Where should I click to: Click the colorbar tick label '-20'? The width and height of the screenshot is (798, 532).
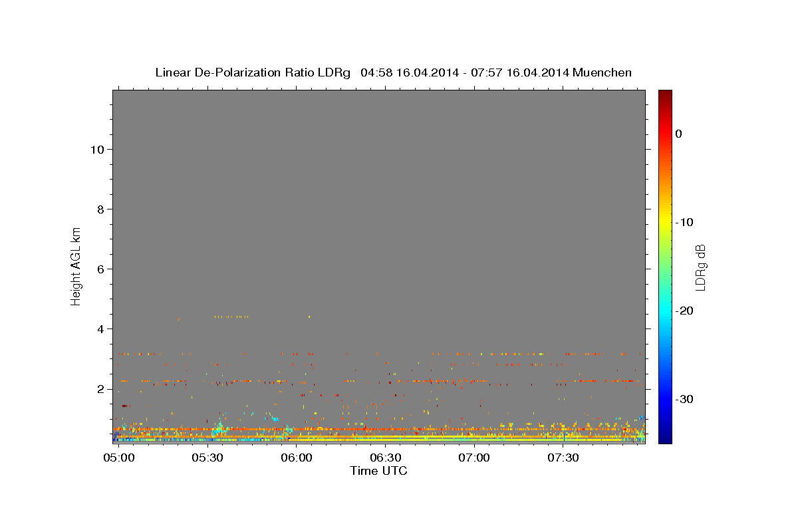pos(684,311)
